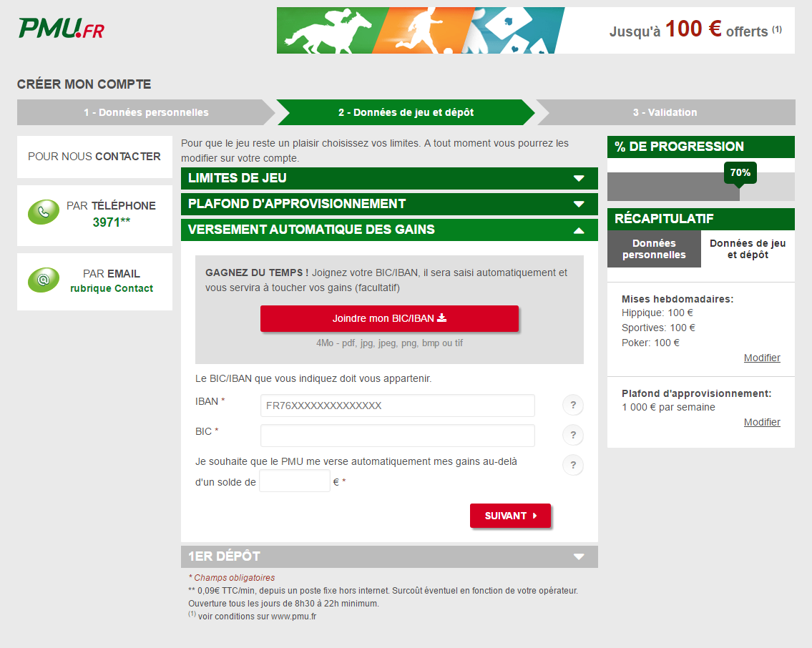The width and height of the screenshot is (812, 648).
Task: Click Modifier under Mises hebdomadaires
Action: coord(761,358)
